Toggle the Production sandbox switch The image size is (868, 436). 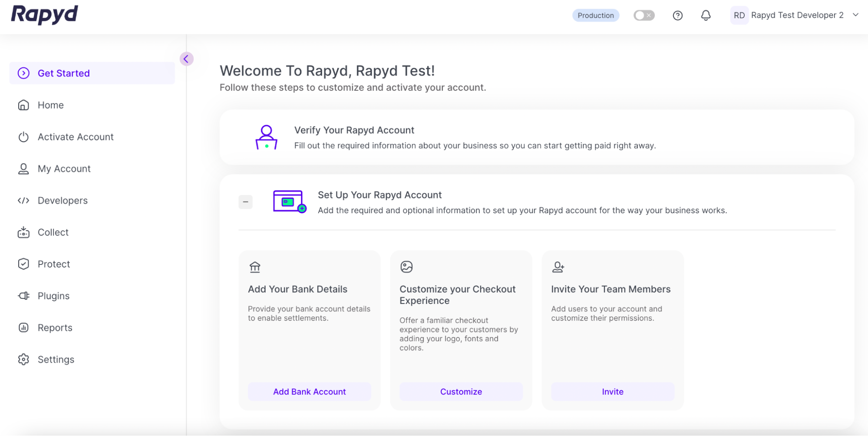[644, 16]
